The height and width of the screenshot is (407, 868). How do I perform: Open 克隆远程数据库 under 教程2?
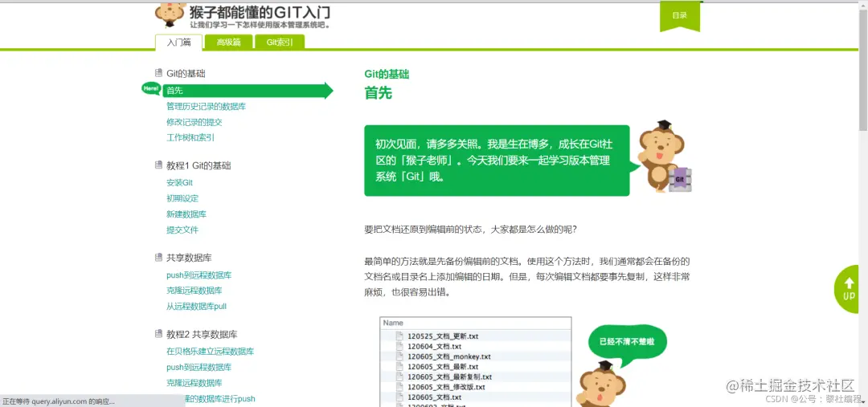click(194, 383)
